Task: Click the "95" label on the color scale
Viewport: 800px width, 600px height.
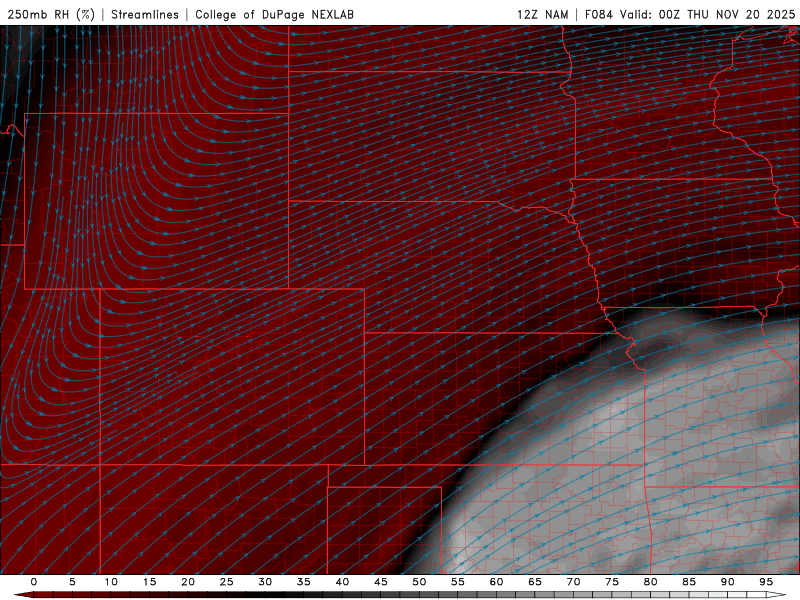Action: 766,582
